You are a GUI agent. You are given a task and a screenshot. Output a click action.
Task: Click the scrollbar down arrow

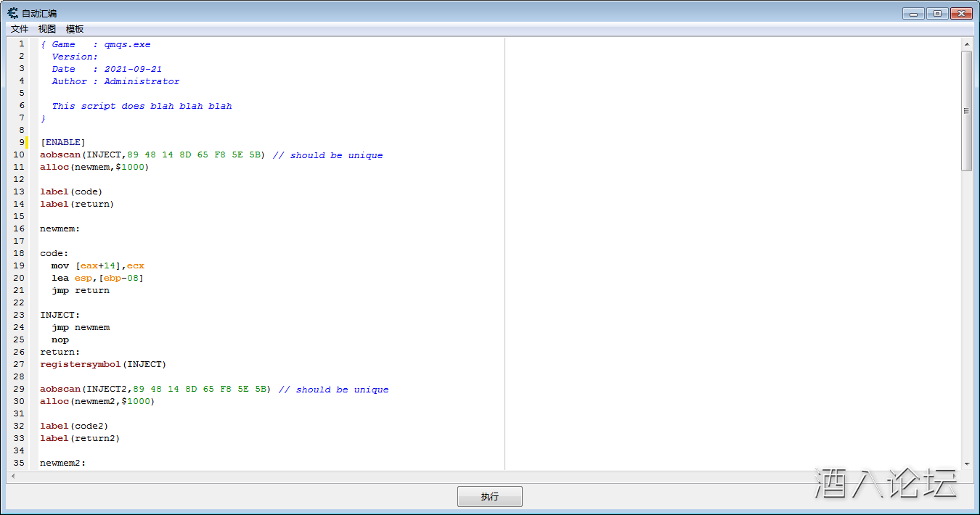click(x=968, y=462)
